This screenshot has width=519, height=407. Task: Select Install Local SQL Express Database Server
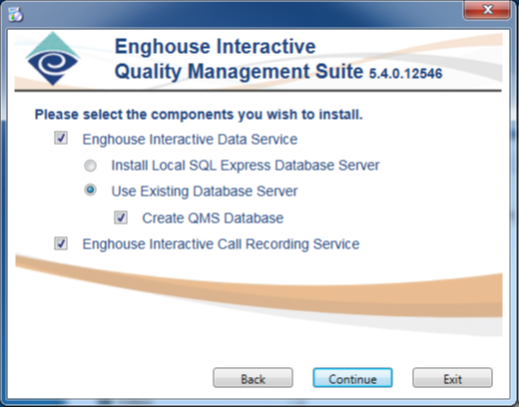pyautogui.click(x=90, y=165)
